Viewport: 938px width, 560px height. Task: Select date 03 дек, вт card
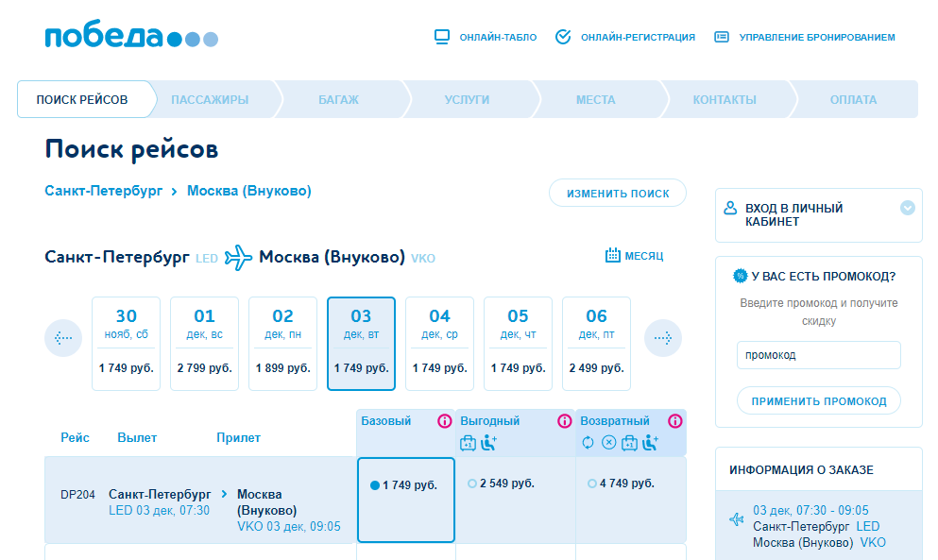tap(362, 344)
